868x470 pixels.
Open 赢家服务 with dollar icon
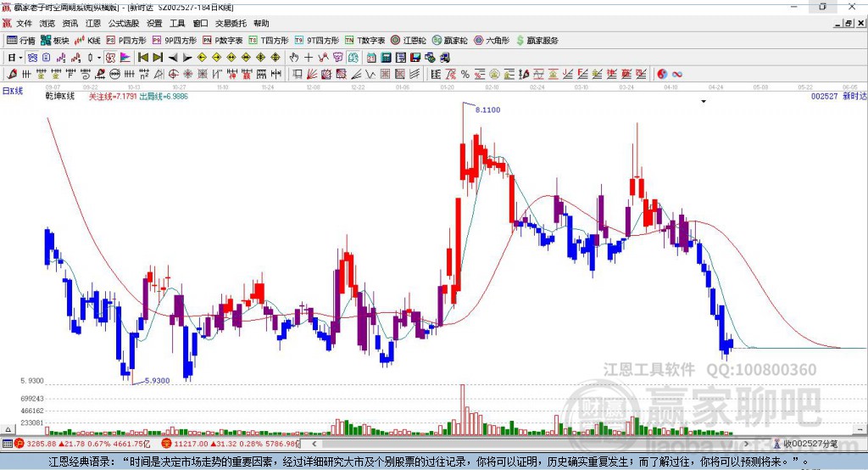pyautogui.click(x=537, y=41)
